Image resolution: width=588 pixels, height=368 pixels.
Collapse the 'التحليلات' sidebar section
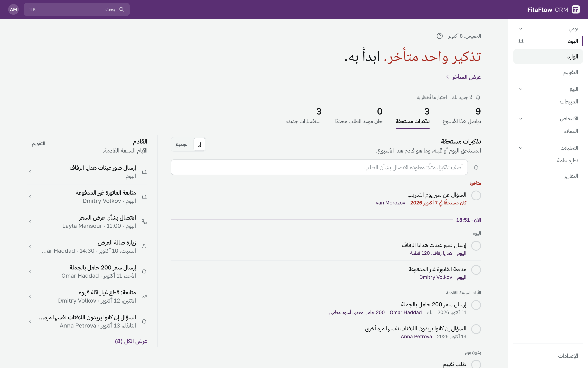pyautogui.click(x=520, y=148)
